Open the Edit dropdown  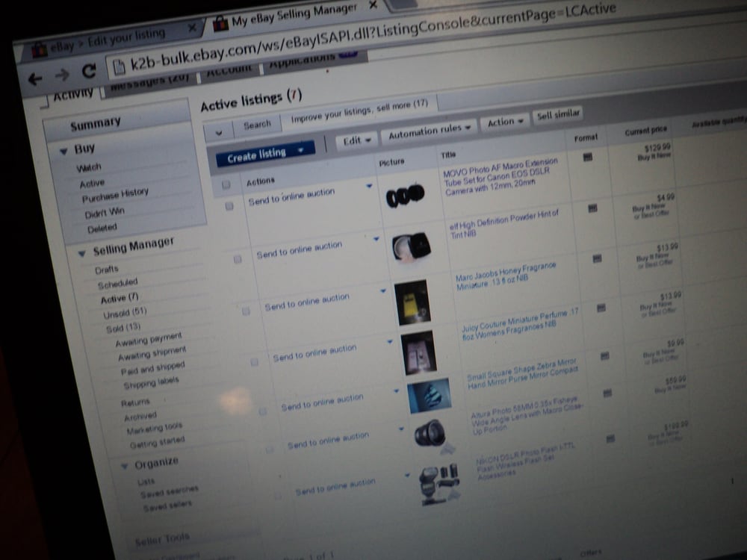pyautogui.click(x=357, y=141)
